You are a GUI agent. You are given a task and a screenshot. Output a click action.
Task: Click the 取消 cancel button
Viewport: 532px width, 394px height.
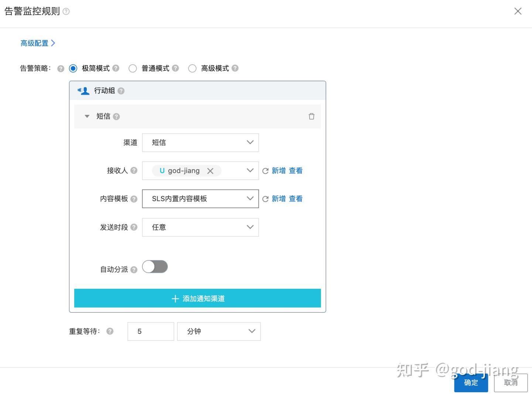[511, 383]
